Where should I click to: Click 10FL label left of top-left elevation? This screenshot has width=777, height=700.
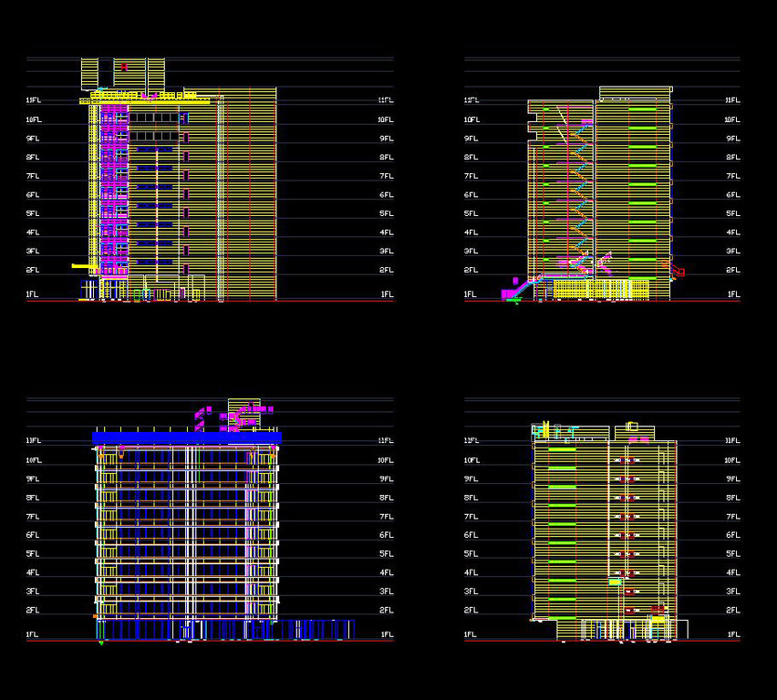33,119
